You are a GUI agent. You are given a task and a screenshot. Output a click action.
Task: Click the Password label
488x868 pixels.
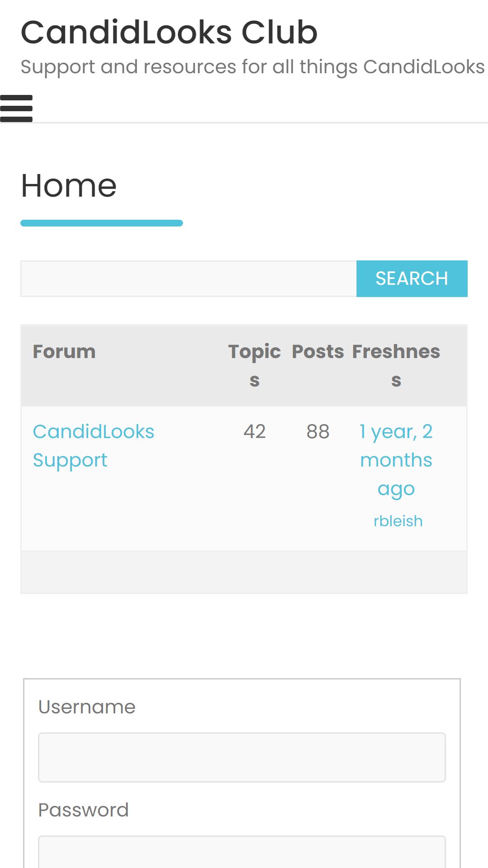click(x=84, y=810)
